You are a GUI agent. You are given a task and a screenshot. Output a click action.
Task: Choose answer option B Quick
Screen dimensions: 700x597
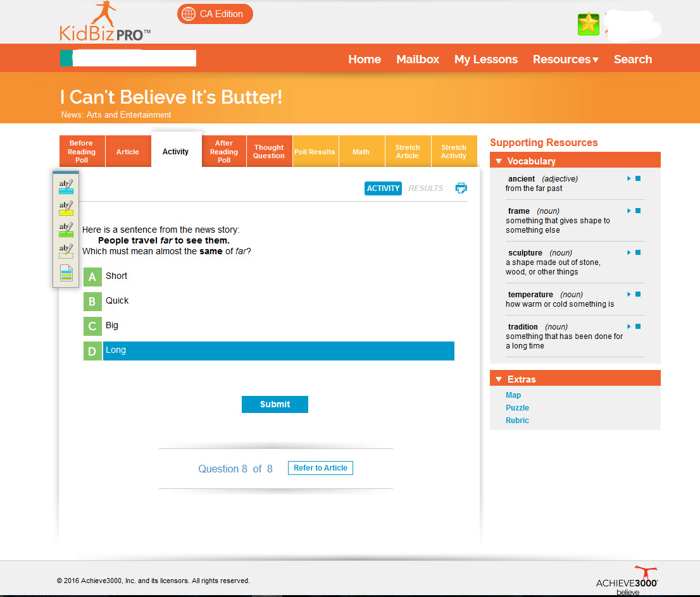coord(92,301)
